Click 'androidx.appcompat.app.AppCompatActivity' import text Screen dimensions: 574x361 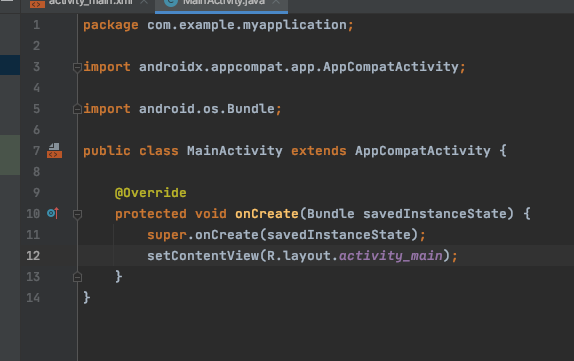tap(298, 67)
